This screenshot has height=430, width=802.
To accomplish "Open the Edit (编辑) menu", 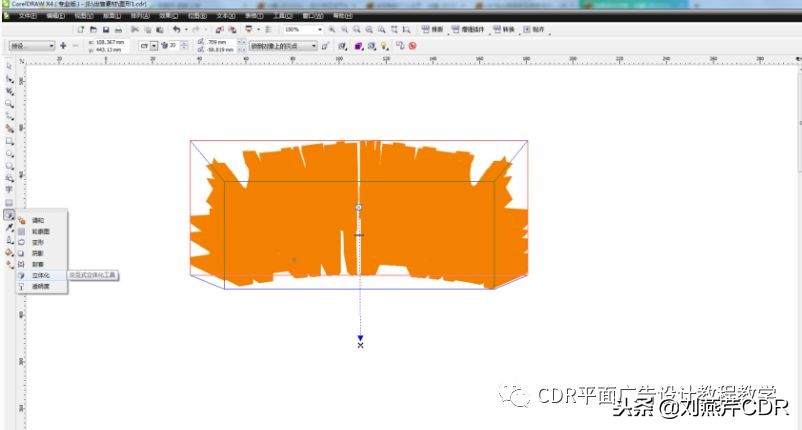I will coord(55,16).
